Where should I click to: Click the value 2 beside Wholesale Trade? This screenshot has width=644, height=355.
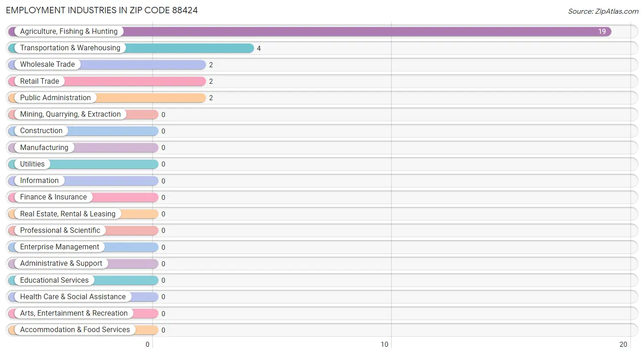pyautogui.click(x=211, y=65)
